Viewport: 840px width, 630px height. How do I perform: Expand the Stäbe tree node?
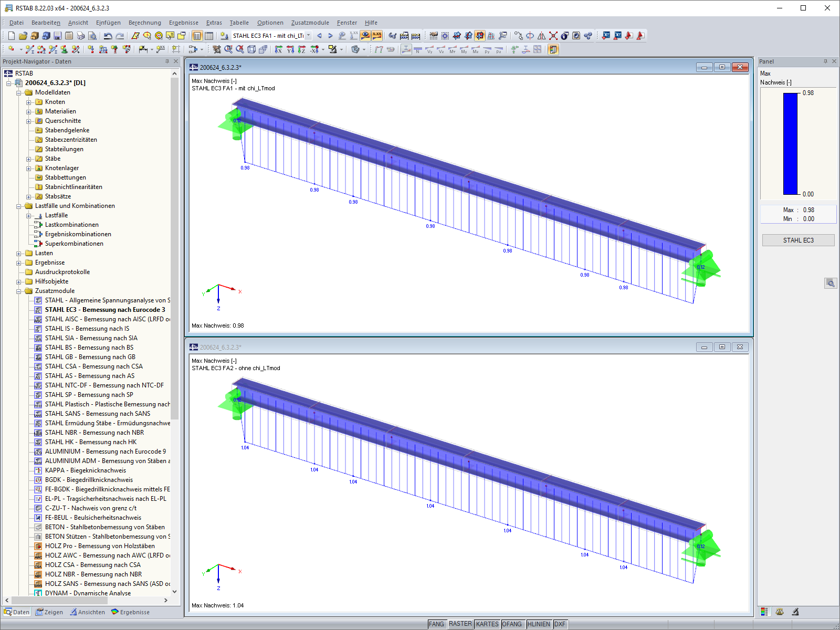pos(29,159)
